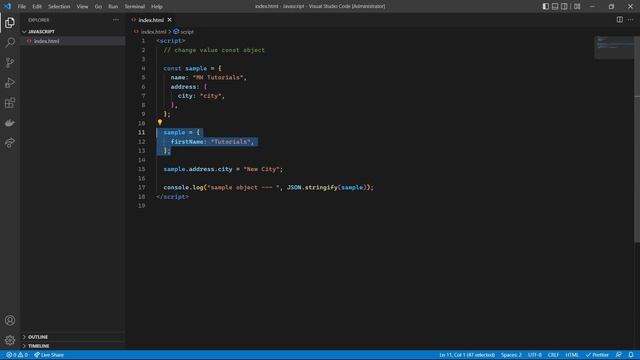Click the "const sample" declaration on line 4
This screenshot has height=360, width=640.
click(x=185, y=68)
